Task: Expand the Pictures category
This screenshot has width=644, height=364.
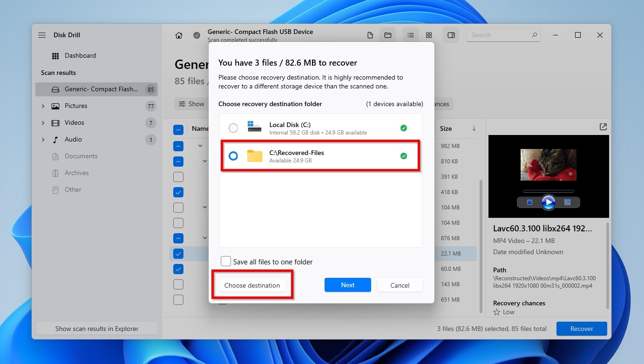Action: pyautogui.click(x=43, y=106)
